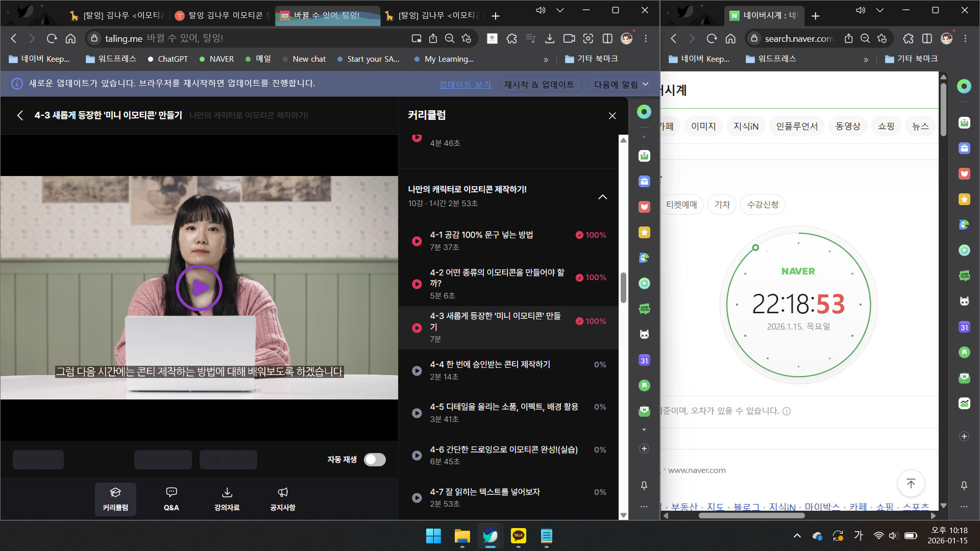The image size is (980, 551).
Task: Click the 업데이트 보기 link
Action: pyautogui.click(x=464, y=85)
